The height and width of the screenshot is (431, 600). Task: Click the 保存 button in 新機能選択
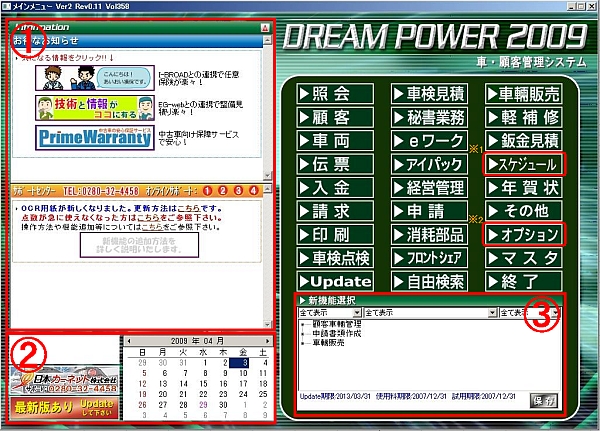[x=544, y=401]
